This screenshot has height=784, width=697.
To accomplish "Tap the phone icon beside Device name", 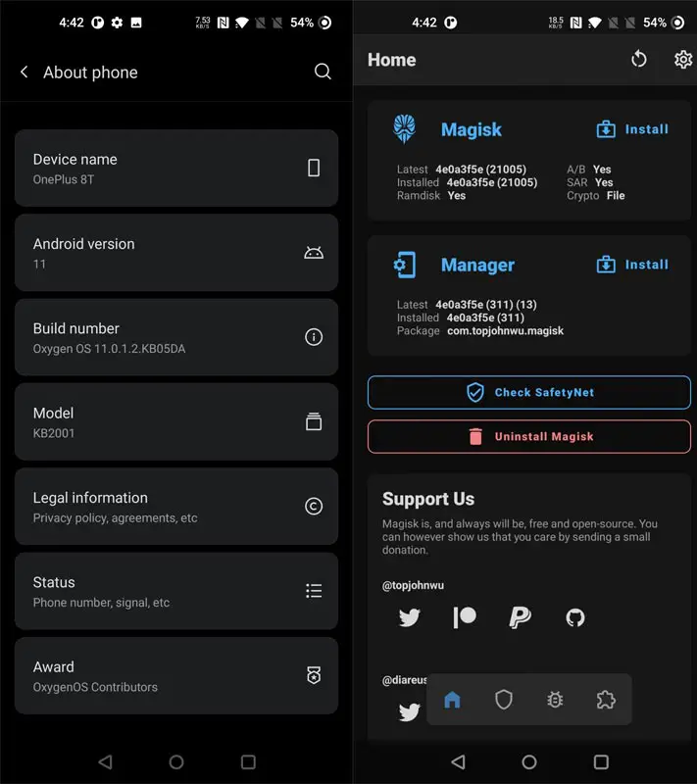I will click(x=314, y=168).
